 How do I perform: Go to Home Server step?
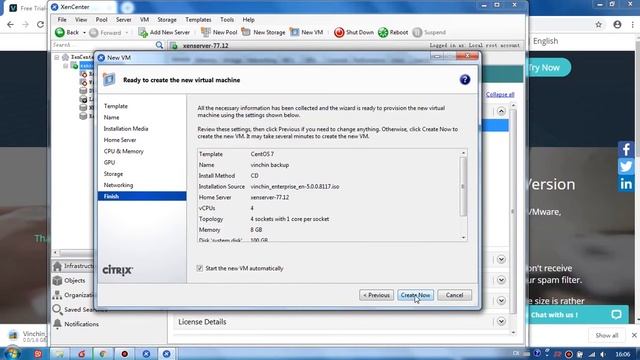(120, 140)
